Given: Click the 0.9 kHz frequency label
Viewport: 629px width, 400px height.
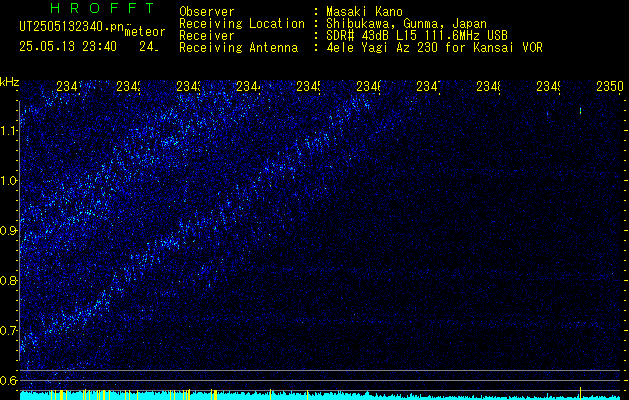Looking at the screenshot, I should [x=9, y=231].
